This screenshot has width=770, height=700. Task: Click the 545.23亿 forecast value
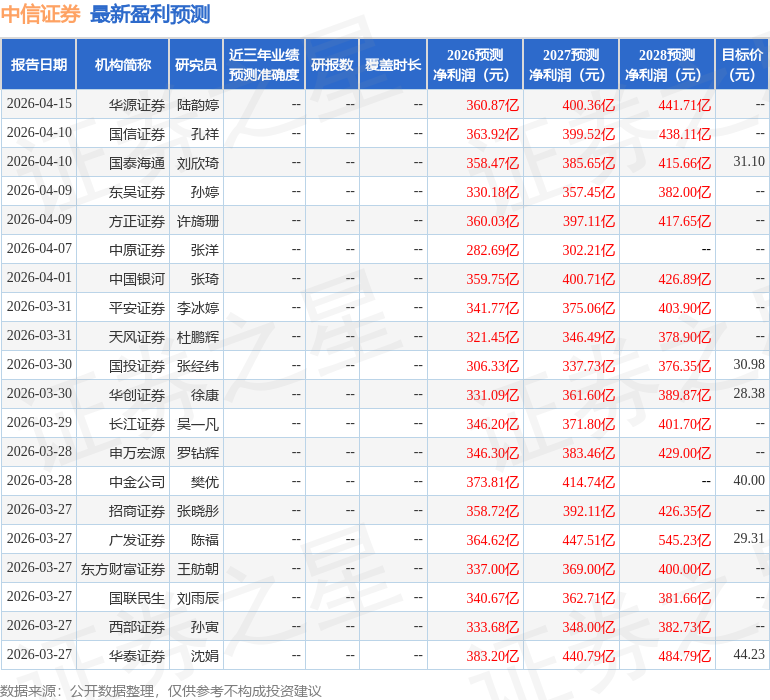[685, 539]
